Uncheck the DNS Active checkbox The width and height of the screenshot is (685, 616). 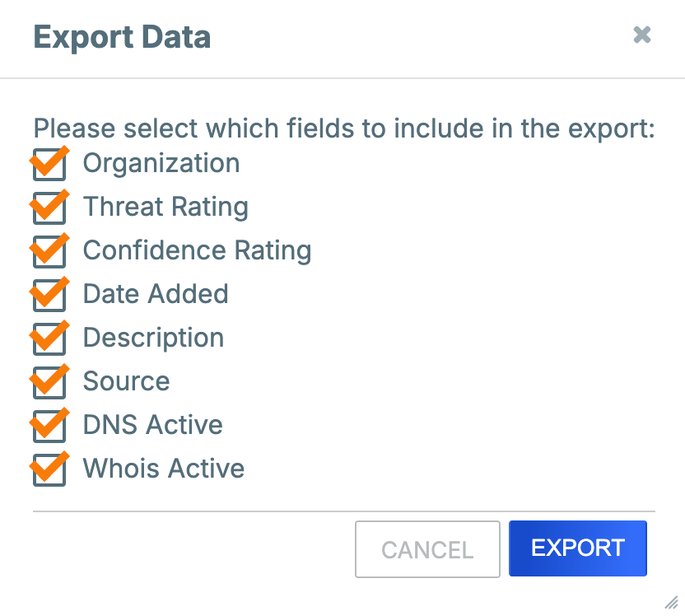pyautogui.click(x=49, y=426)
